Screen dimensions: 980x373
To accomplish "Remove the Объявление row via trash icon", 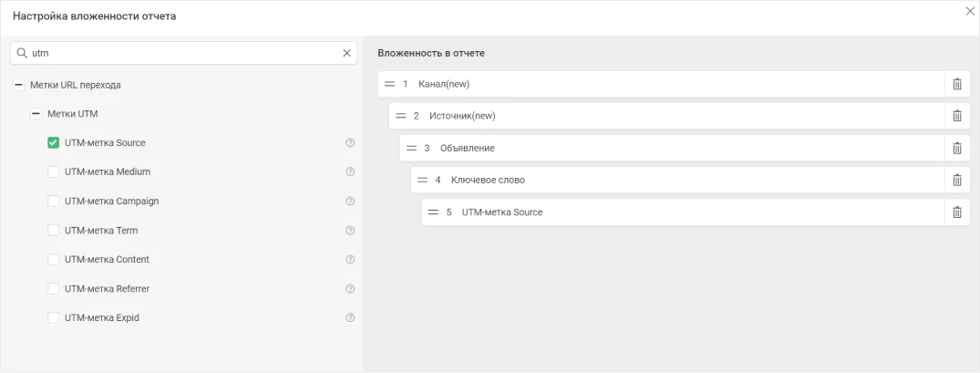I will coord(956,148).
